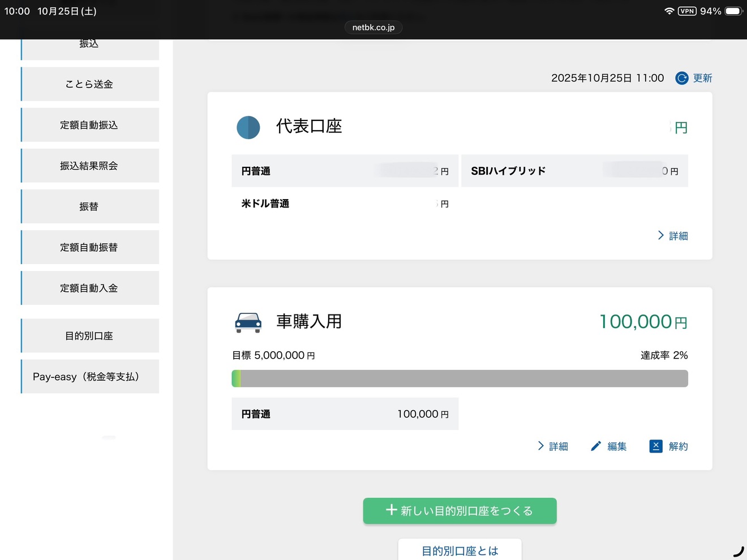The width and height of the screenshot is (747, 560).
Task: Click the 車購入用 heading
Action: click(x=309, y=321)
